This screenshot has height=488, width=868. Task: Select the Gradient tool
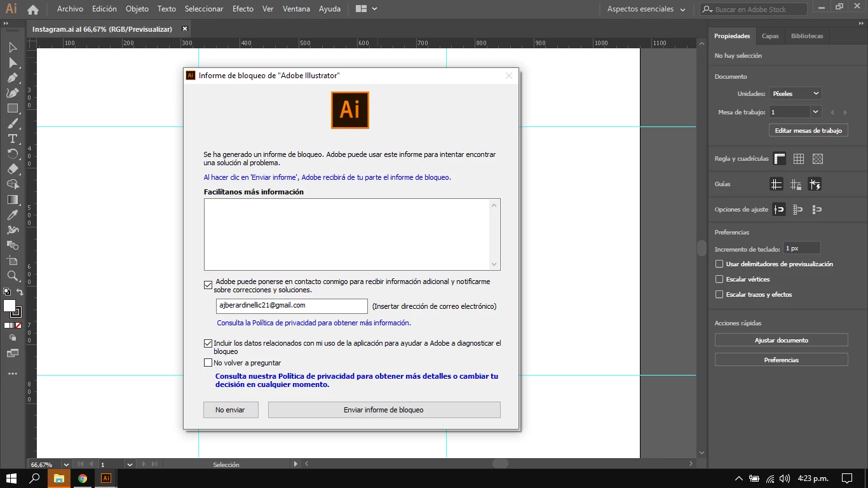click(13, 200)
